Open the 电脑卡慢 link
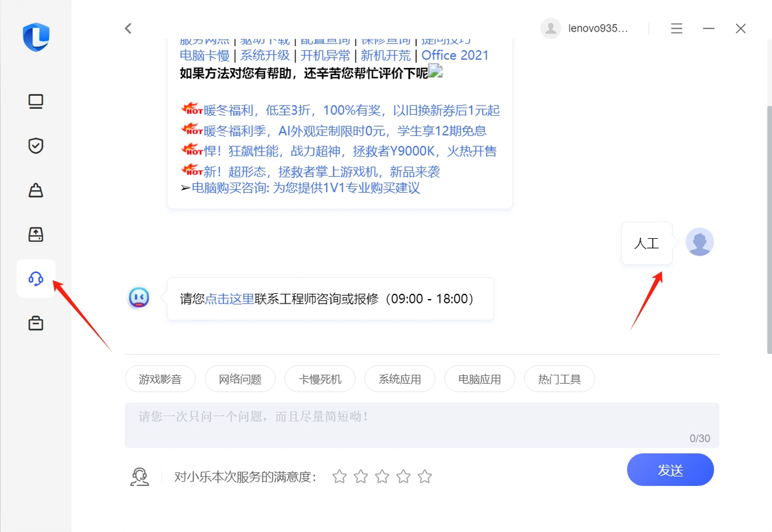This screenshot has height=532, width=772. tap(204, 56)
